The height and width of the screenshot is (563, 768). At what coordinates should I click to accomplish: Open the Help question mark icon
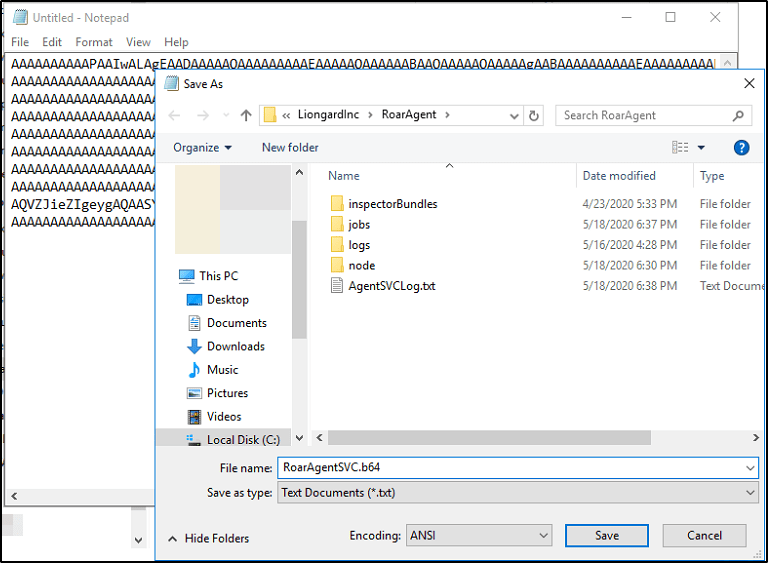[x=741, y=147]
